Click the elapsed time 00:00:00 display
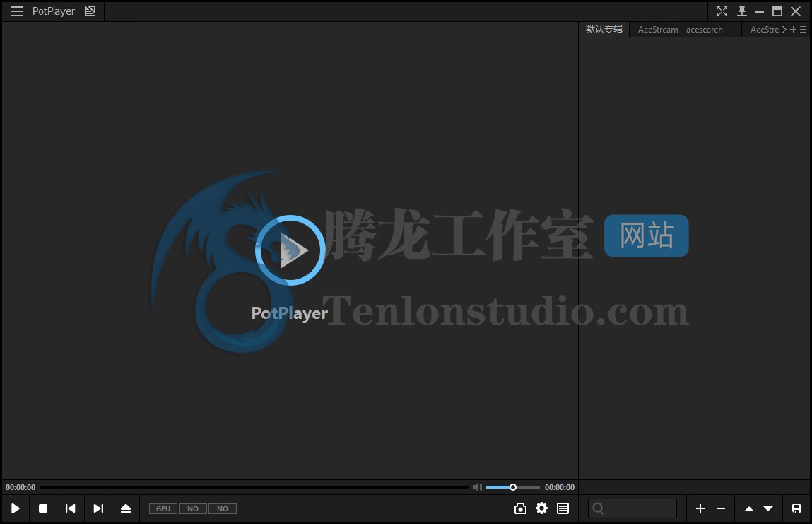Viewport: 812px width, 524px height. (20, 487)
